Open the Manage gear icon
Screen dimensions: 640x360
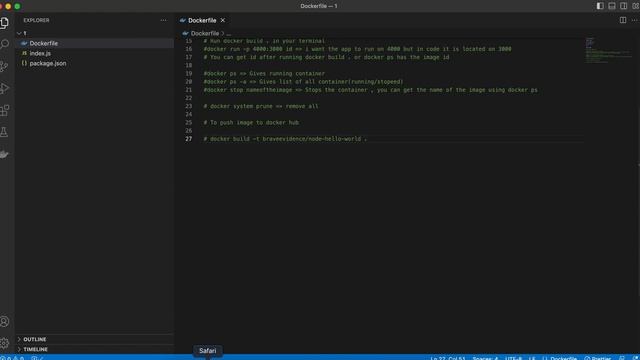coord(4,343)
